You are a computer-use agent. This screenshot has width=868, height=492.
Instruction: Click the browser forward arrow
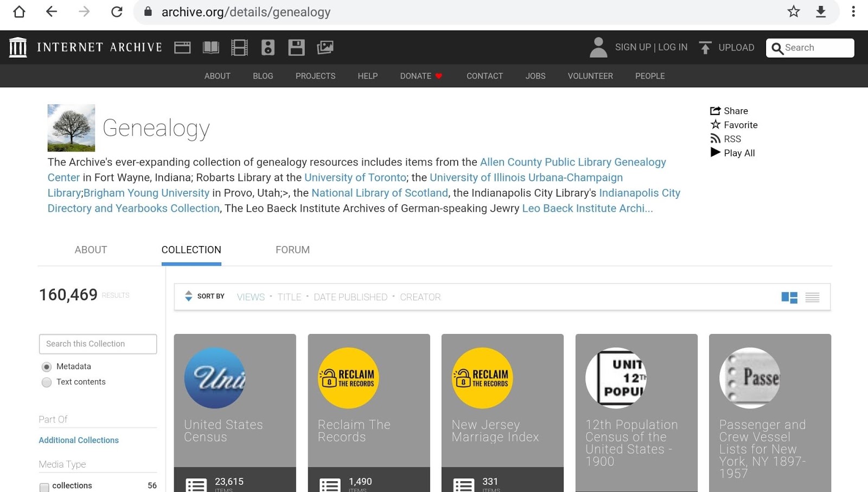click(84, 11)
